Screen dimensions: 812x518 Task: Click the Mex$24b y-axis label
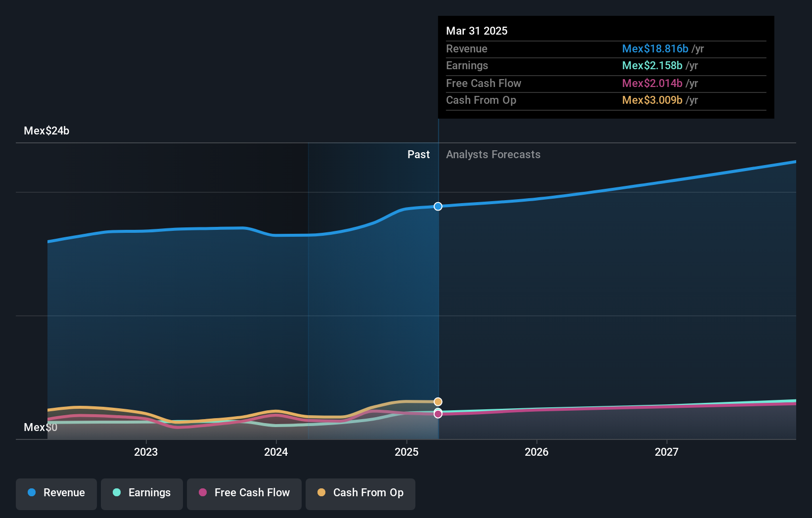[46, 130]
